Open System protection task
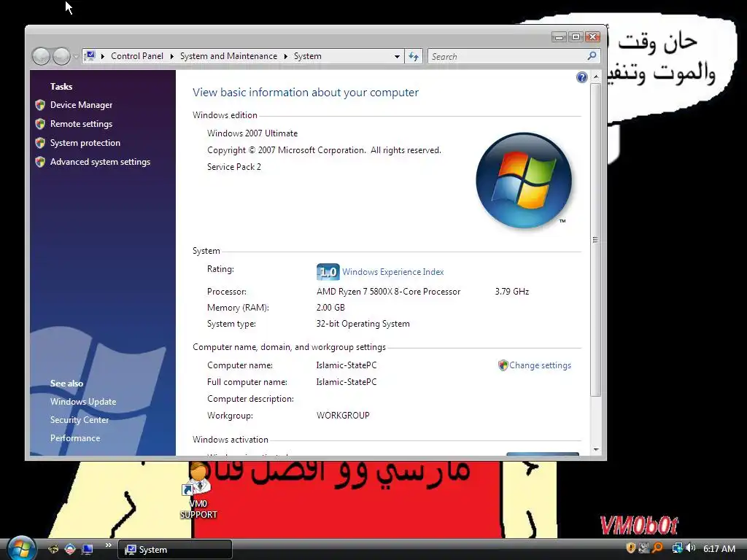The width and height of the screenshot is (747, 560). tap(85, 143)
